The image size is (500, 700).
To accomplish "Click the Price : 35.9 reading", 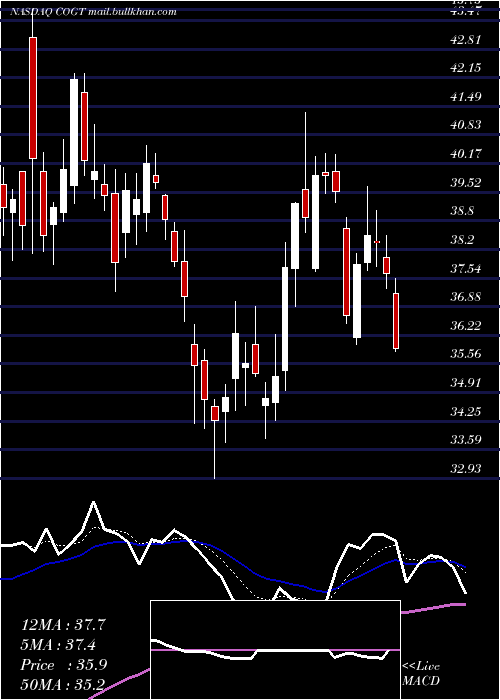I will (63, 665).
